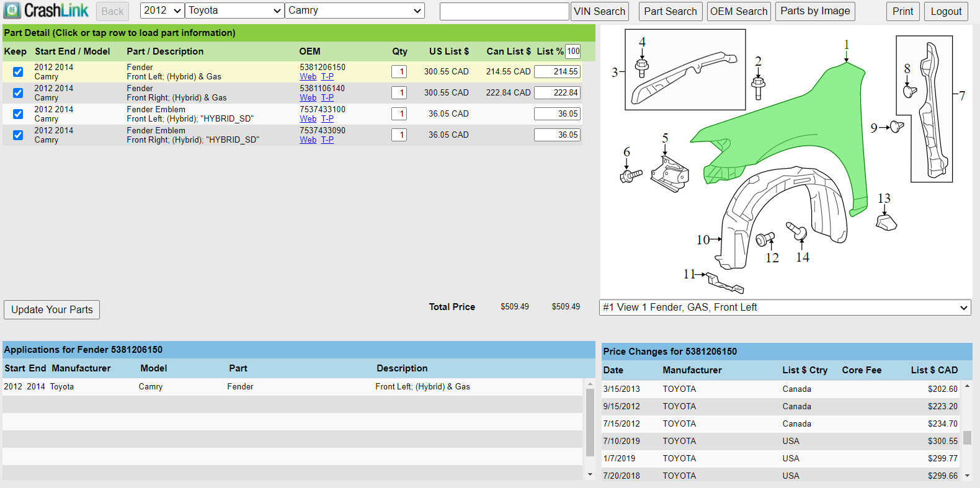The image size is (980, 488).
Task: Click the Print button
Action: click(x=902, y=11)
